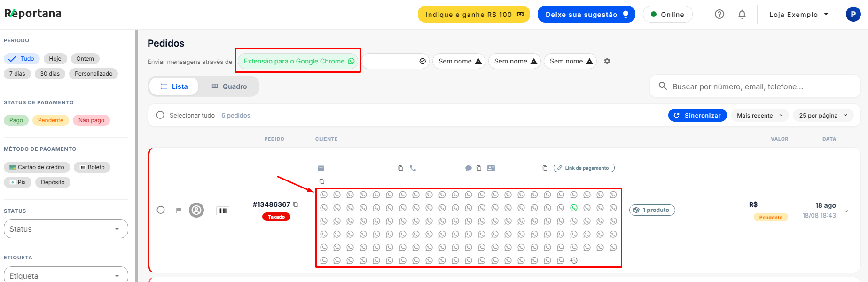Switch to the Lista view tab
The image size is (868, 282).
pyautogui.click(x=174, y=86)
